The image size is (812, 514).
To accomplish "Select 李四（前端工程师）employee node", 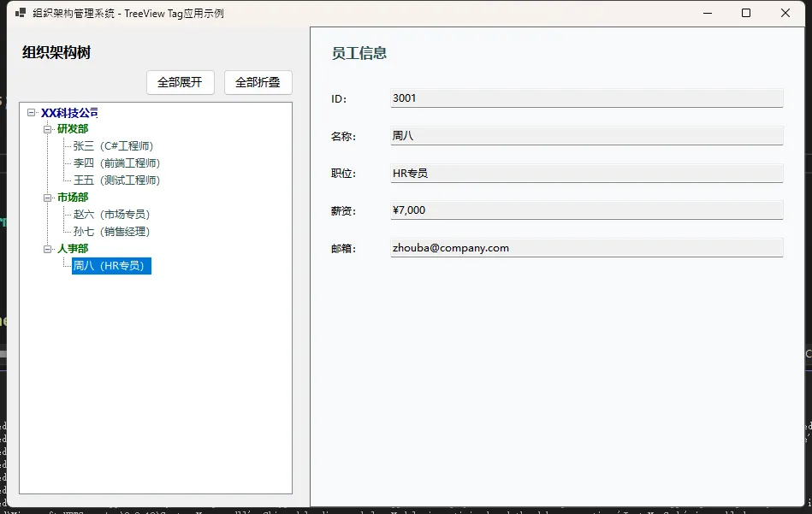I will (116, 163).
